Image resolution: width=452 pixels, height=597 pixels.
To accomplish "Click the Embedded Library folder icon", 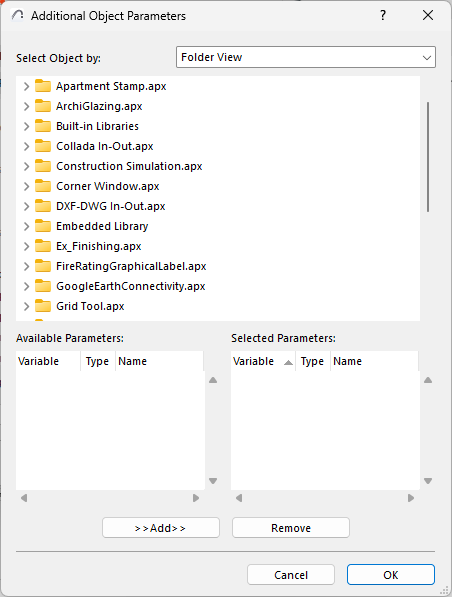I will pyautogui.click(x=43, y=226).
